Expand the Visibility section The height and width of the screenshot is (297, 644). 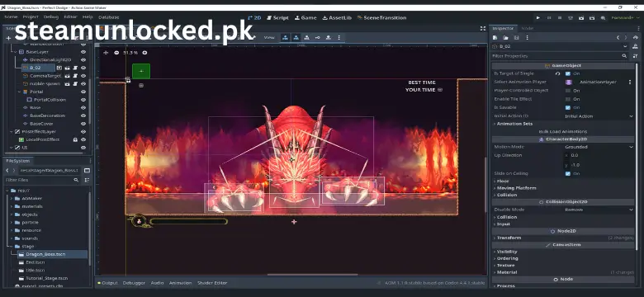pos(507,252)
